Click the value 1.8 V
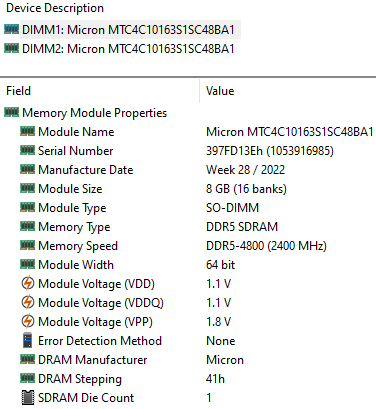Viewport: 376px width, 409px height. pyautogui.click(x=218, y=322)
